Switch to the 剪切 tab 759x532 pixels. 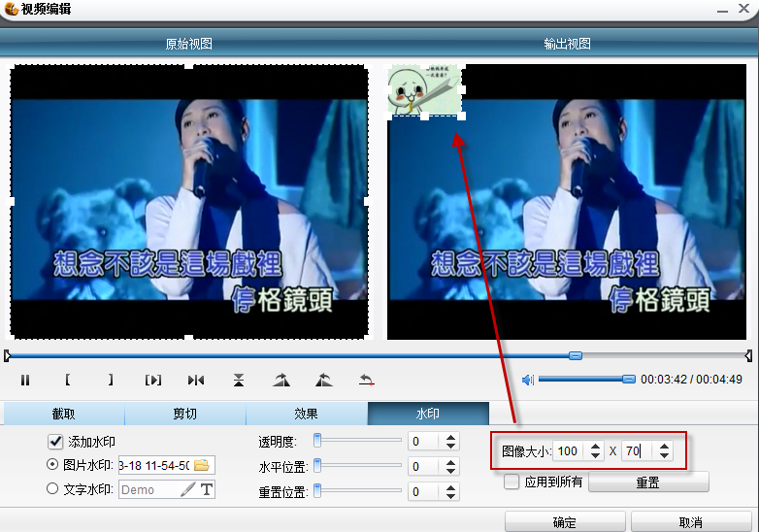coord(185,414)
